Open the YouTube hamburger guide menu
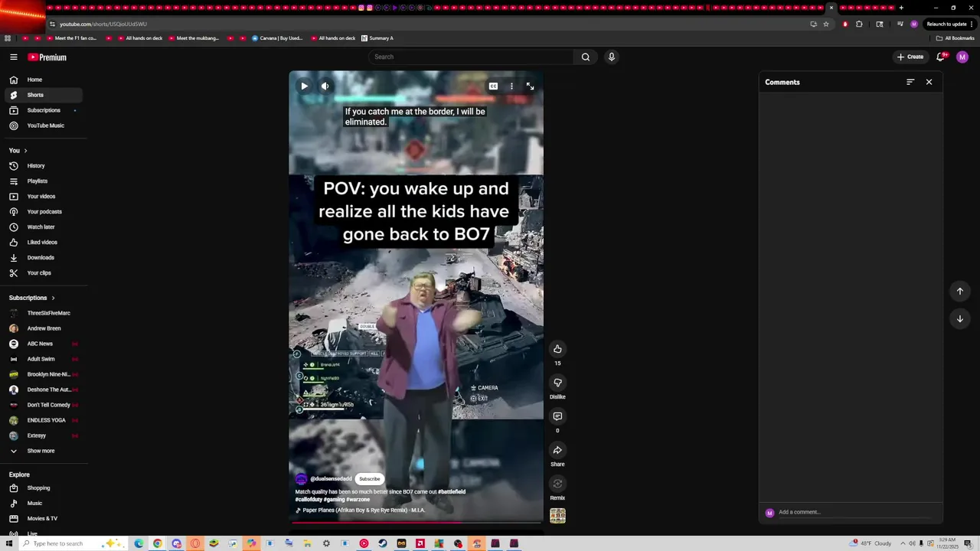Screen dimensions: 980x551 tap(13, 57)
